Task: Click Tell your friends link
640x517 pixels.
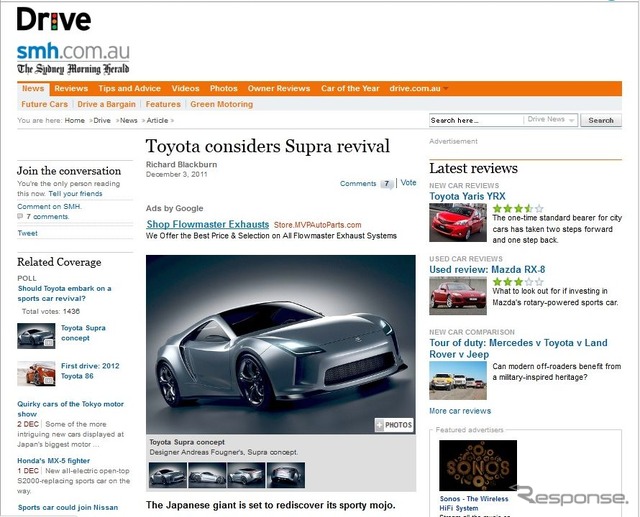Action: [x=76, y=194]
